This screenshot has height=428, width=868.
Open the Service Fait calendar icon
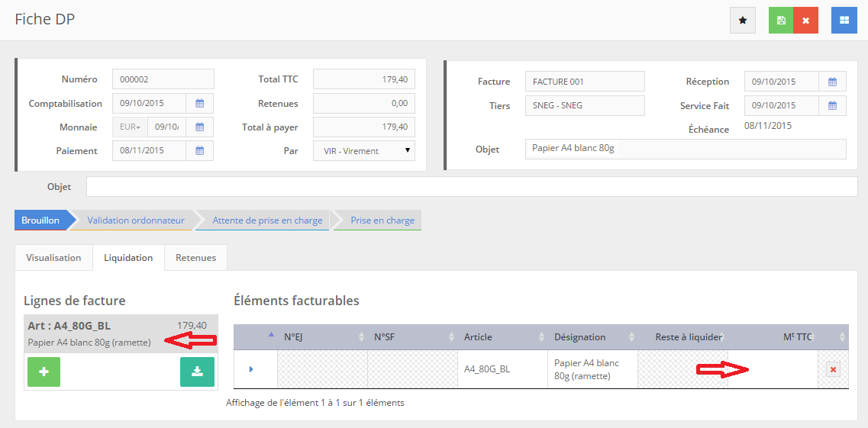click(x=832, y=106)
